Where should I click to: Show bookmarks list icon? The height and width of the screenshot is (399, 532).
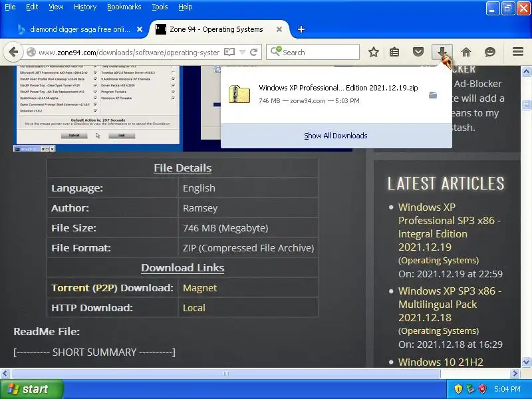coord(394,53)
